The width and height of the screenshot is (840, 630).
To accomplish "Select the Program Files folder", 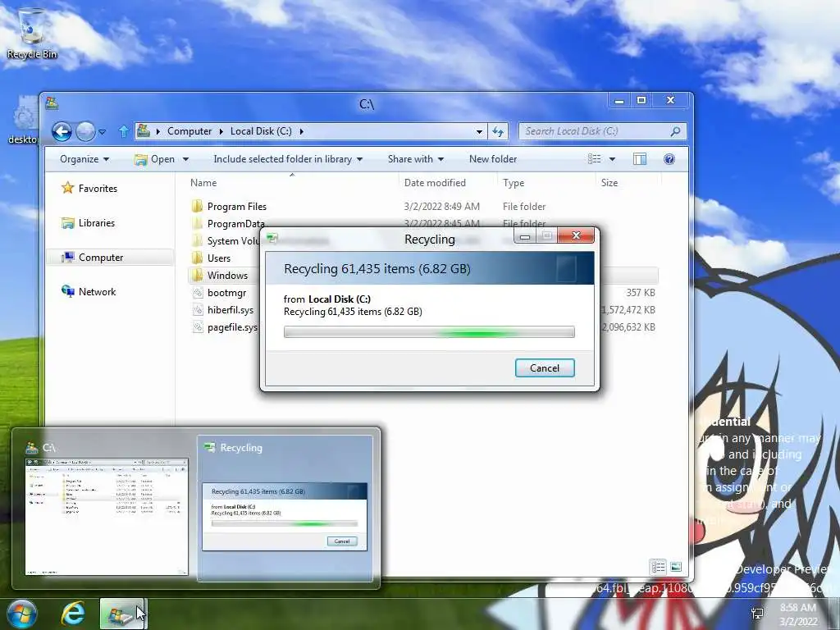I will pos(237,207).
